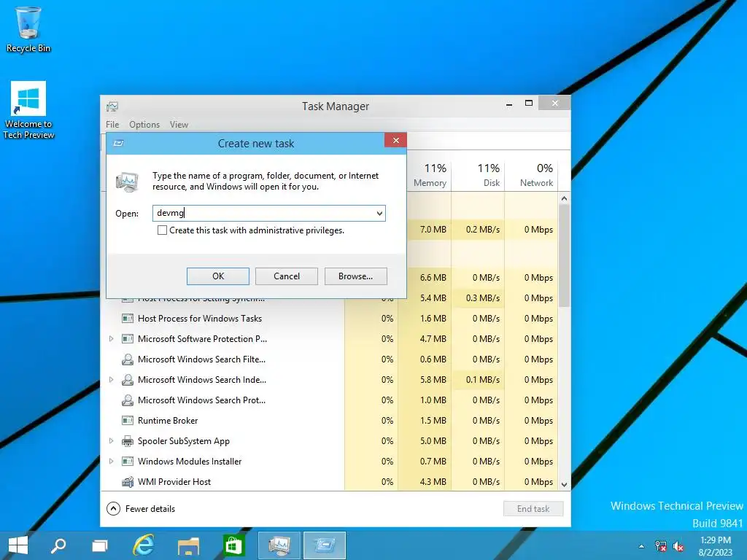The width and height of the screenshot is (747, 560).
Task: Switch to Task Manager taskbar button
Action: point(279,545)
